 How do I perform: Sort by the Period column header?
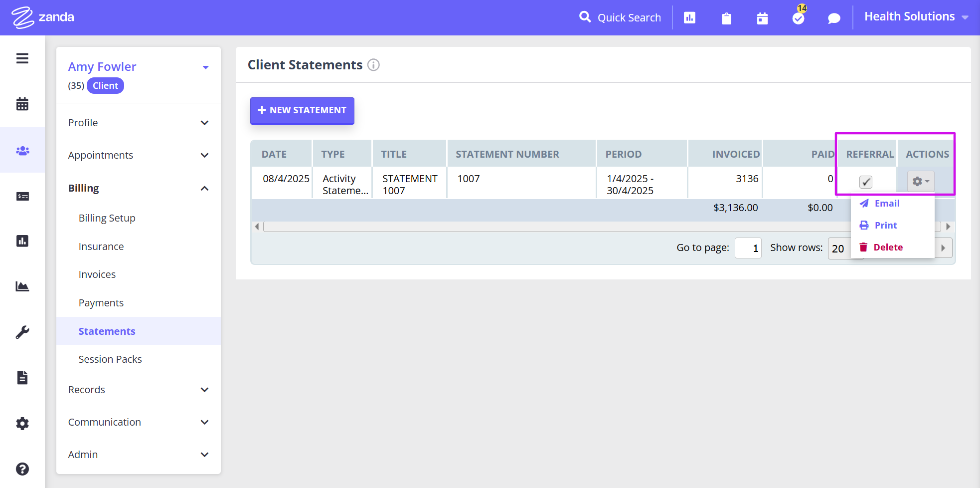642,154
